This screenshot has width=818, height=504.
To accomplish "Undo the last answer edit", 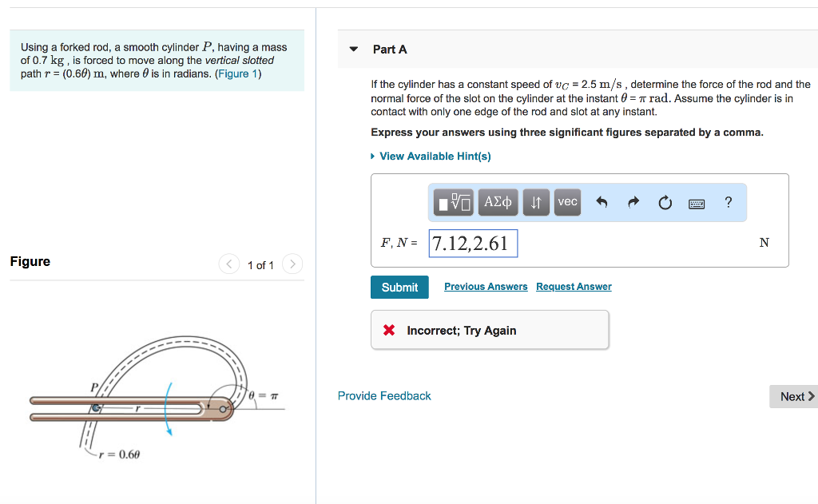I will (x=600, y=202).
